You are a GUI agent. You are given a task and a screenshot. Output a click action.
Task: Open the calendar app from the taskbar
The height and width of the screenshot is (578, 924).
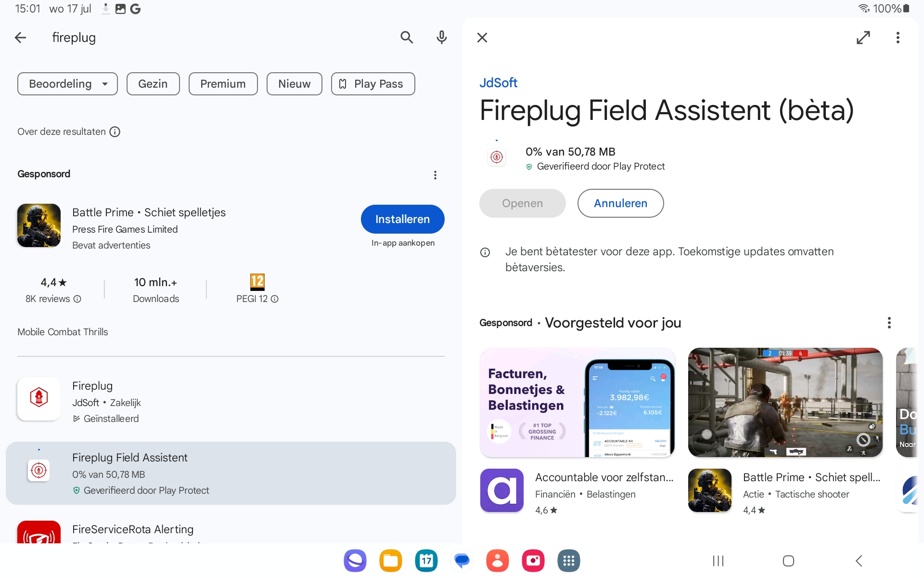tap(426, 560)
